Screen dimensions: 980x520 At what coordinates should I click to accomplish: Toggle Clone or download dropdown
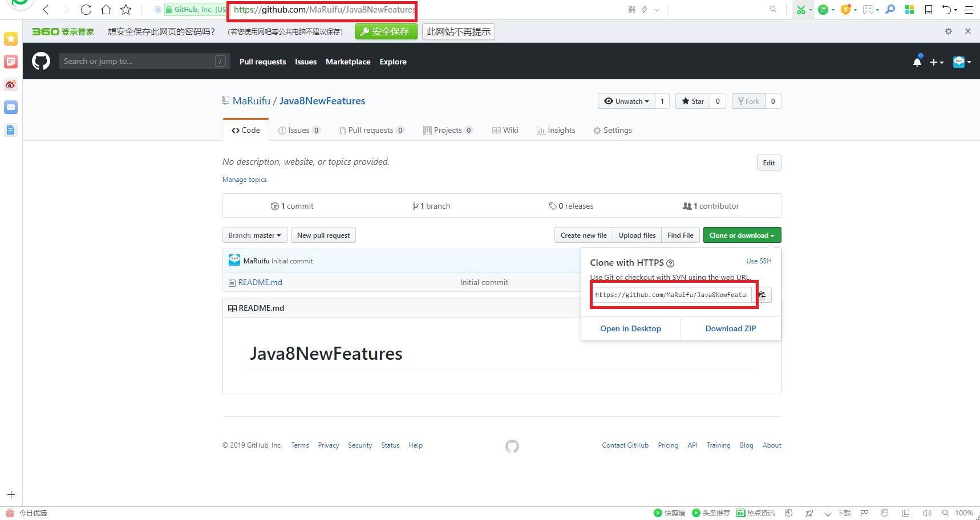(742, 235)
